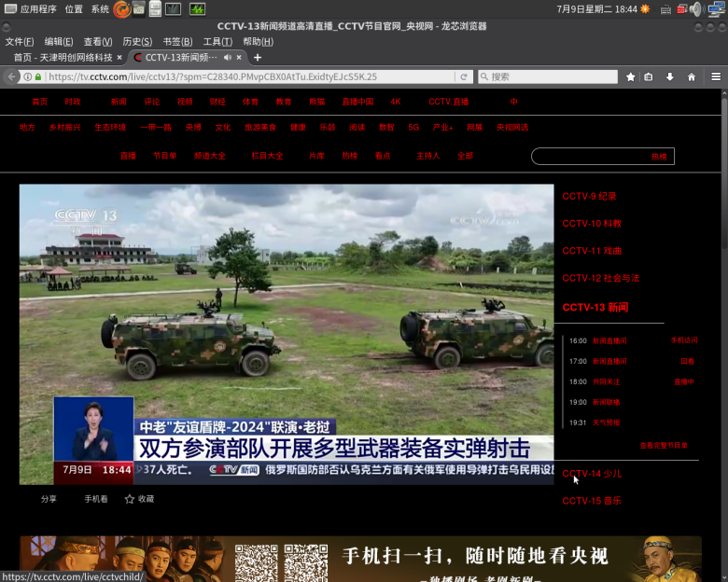Screen dimensions: 728x582
Task: Click the CCTV site search field with 热榜
Action: tap(603, 157)
